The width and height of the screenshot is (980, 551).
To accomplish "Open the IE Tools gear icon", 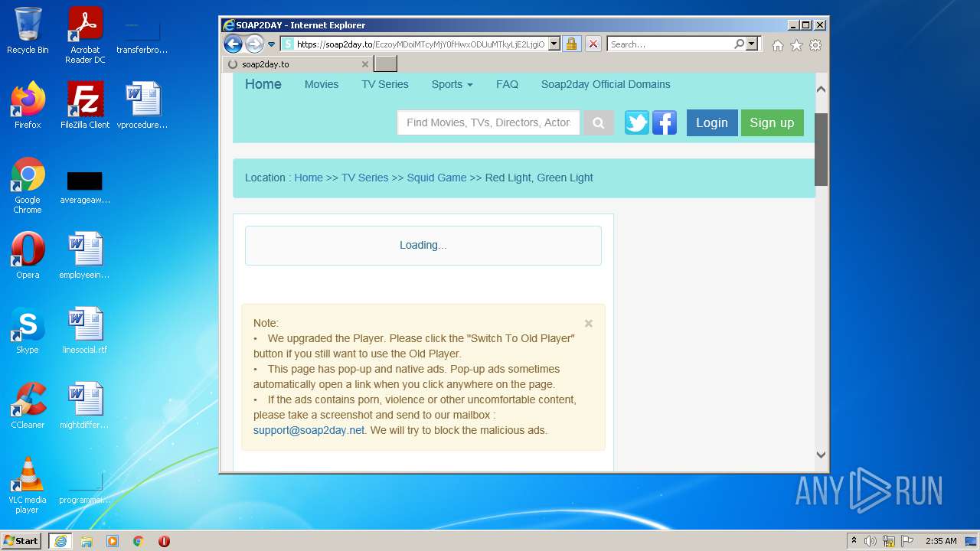I will tap(815, 45).
